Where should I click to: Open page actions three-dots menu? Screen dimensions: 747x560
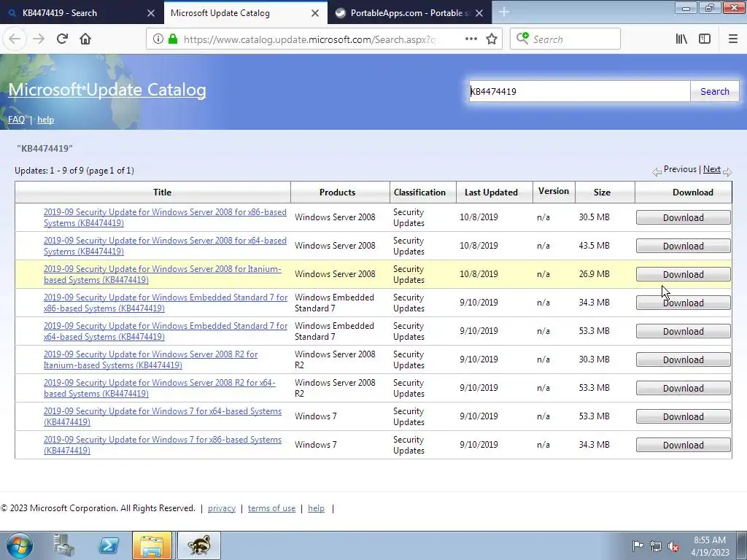pyautogui.click(x=471, y=39)
